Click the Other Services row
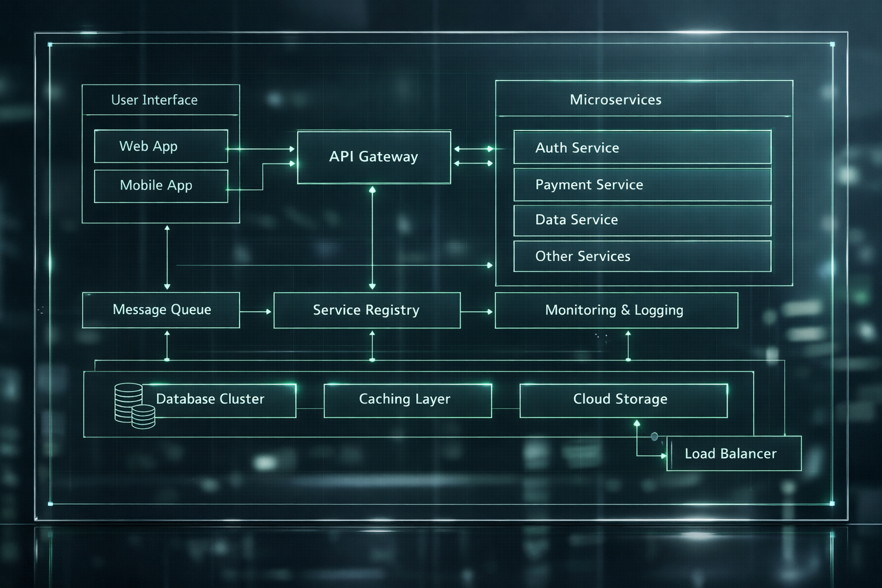This screenshot has height=588, width=882. (642, 256)
